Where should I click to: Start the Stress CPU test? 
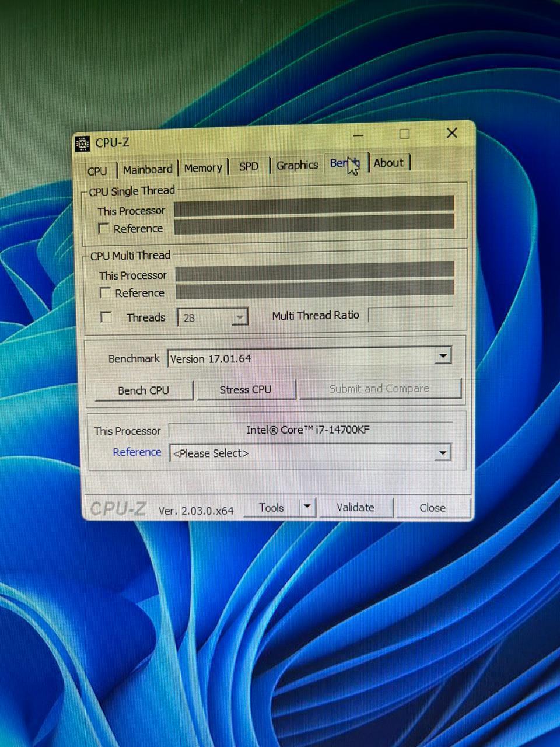coord(246,390)
